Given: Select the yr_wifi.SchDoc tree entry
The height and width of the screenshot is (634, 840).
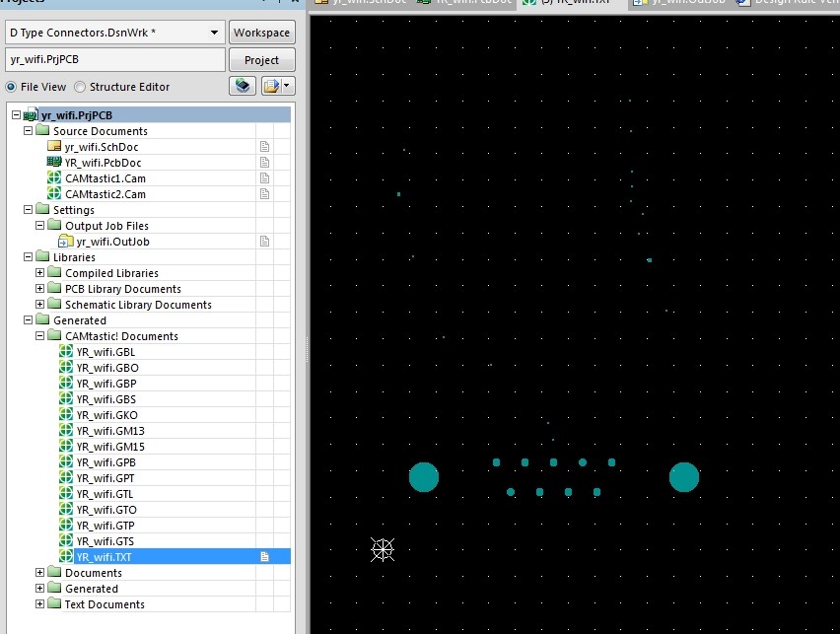Looking at the screenshot, I should 102,147.
